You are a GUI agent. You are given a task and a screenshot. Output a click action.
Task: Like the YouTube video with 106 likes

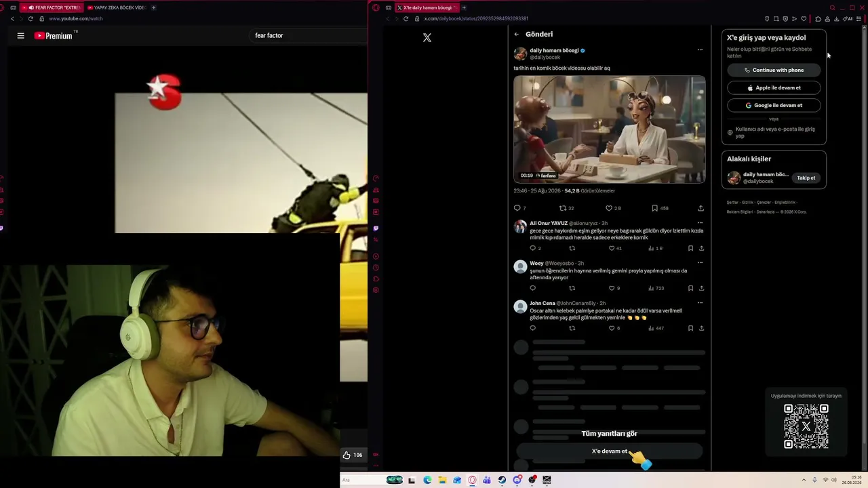[x=353, y=455]
